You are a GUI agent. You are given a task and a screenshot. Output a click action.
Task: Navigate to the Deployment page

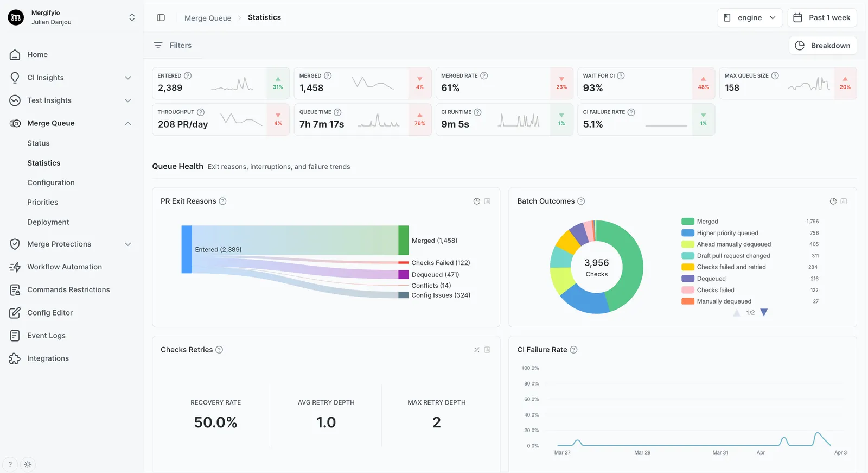[48, 222]
